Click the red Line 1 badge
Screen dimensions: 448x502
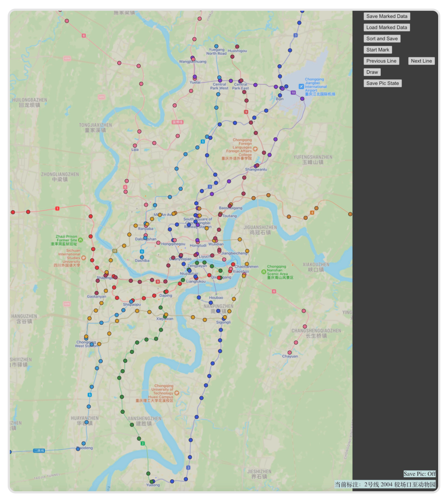pos(57,209)
